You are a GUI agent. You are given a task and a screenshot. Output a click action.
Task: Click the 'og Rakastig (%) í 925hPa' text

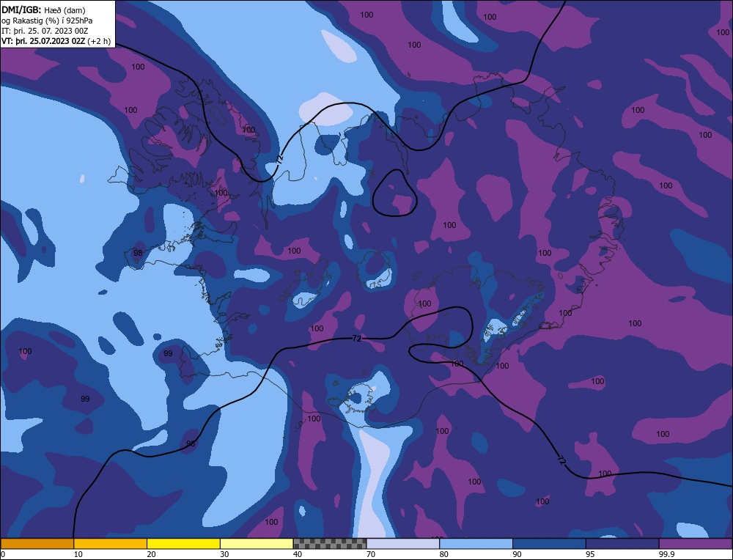click(47, 21)
